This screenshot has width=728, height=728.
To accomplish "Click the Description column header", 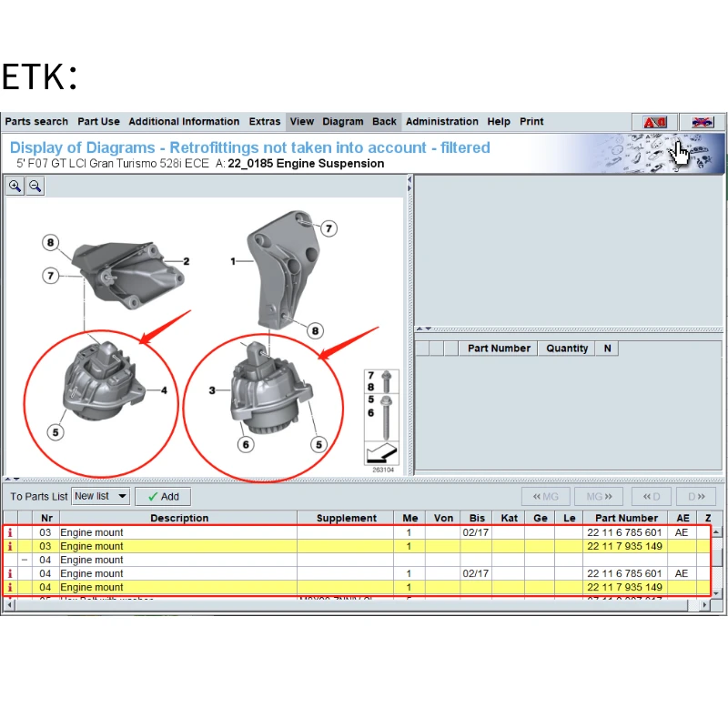I will 179,518.
